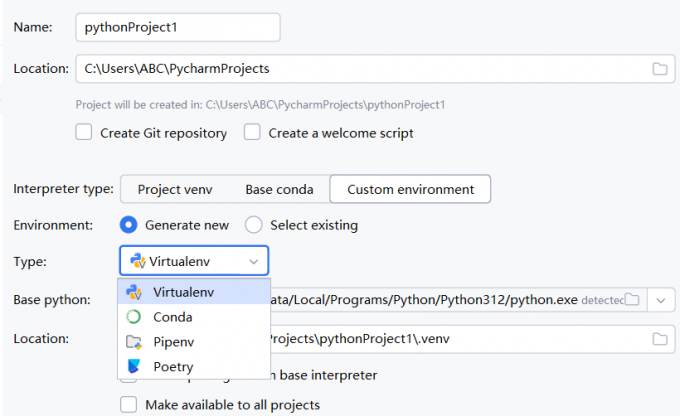This screenshot has width=680, height=416.
Task: Pick Conda from the Type list
Action: pyautogui.click(x=194, y=317)
